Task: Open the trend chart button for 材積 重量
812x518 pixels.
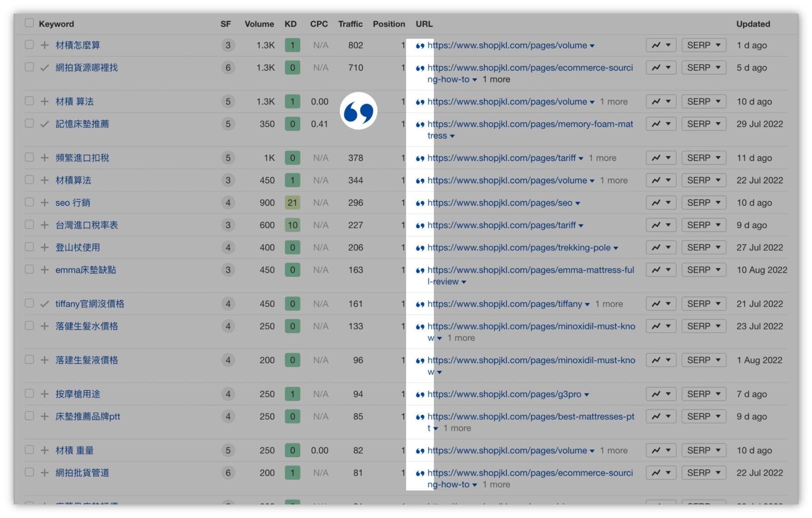Action: [661, 450]
